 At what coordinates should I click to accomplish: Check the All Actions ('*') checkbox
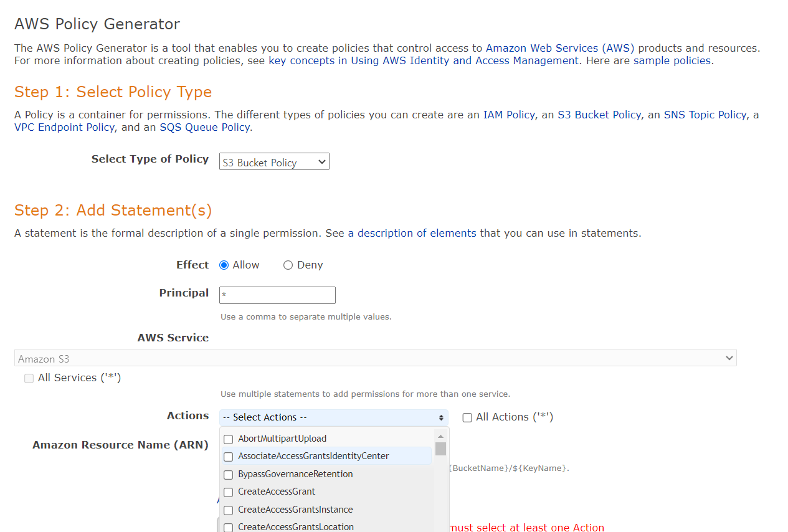pyautogui.click(x=467, y=418)
